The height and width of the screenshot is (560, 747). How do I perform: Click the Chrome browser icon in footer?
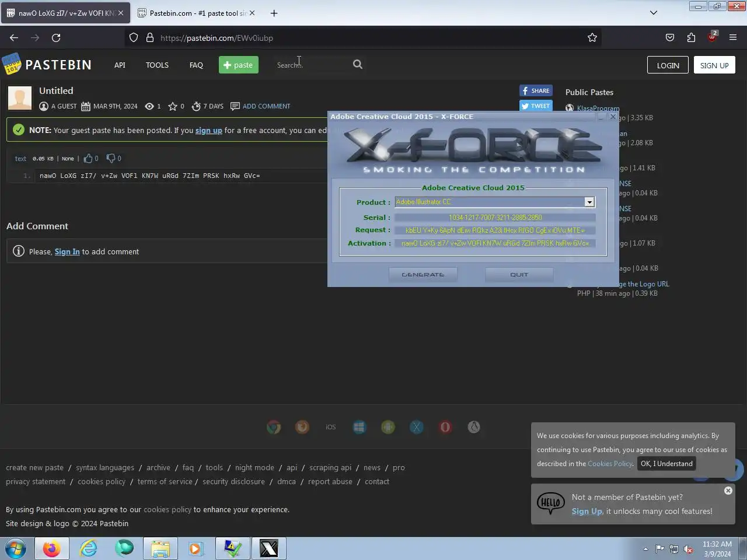pyautogui.click(x=274, y=427)
